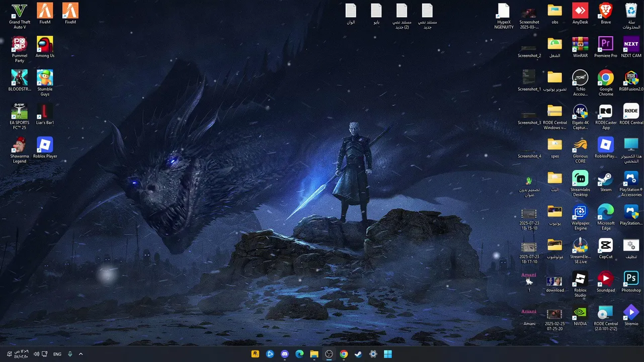Select the Wallpaper Engine icon
Image resolution: width=644 pixels, height=362 pixels.
tap(580, 217)
